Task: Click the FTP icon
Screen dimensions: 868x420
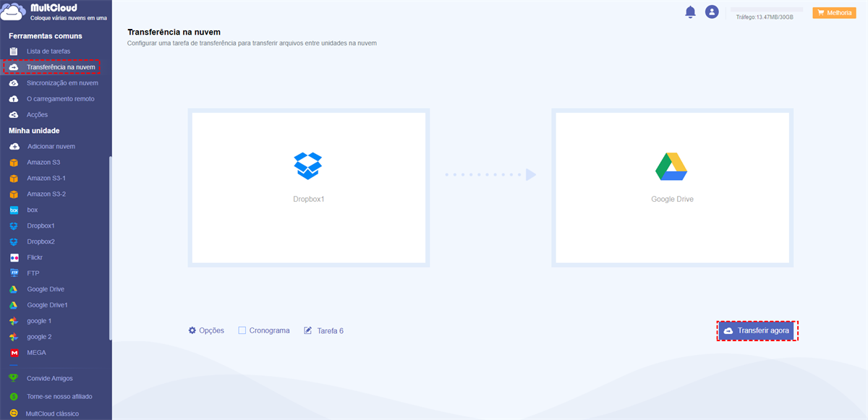Action: (x=14, y=273)
